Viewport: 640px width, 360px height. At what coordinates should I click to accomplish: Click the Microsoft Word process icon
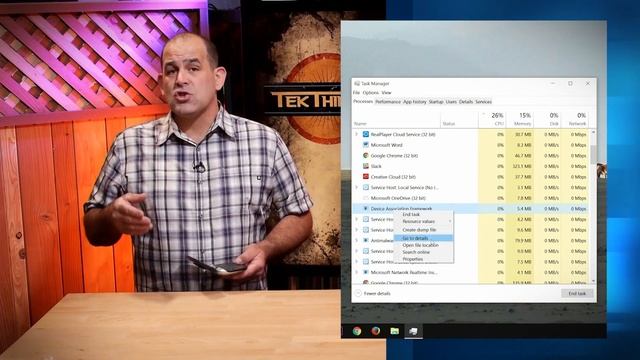click(x=366, y=145)
